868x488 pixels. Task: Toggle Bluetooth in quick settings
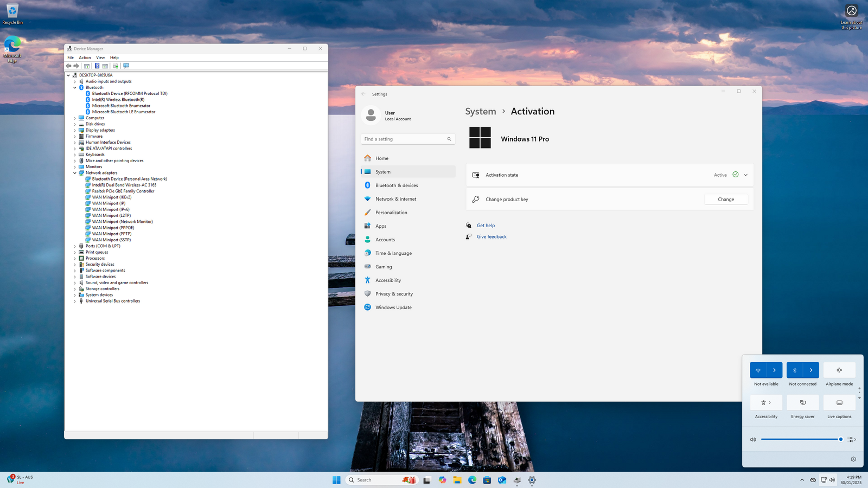coord(795,370)
